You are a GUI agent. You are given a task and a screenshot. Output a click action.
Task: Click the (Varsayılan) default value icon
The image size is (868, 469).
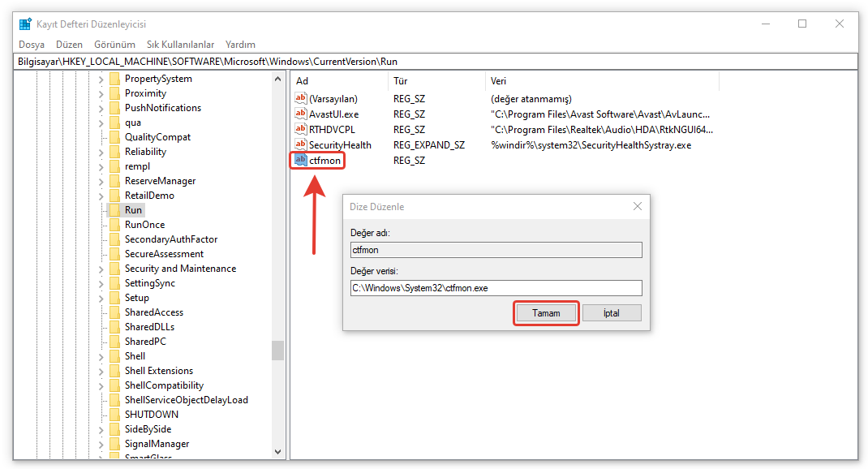pos(301,99)
